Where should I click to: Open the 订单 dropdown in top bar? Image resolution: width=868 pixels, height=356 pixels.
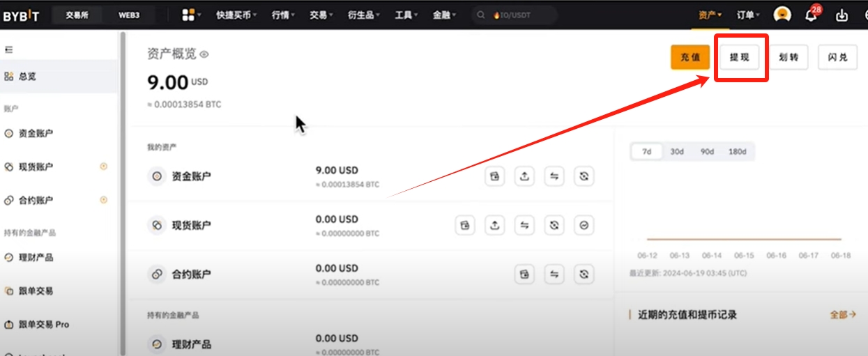pyautogui.click(x=749, y=15)
